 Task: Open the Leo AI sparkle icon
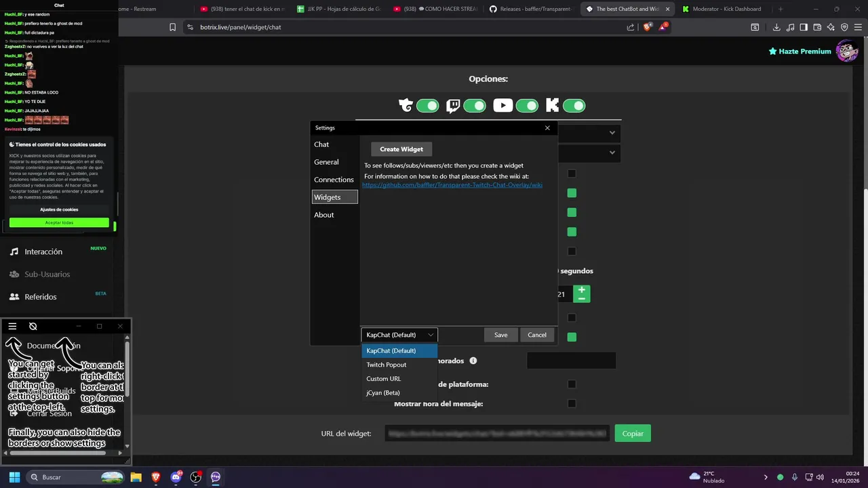tap(831, 27)
